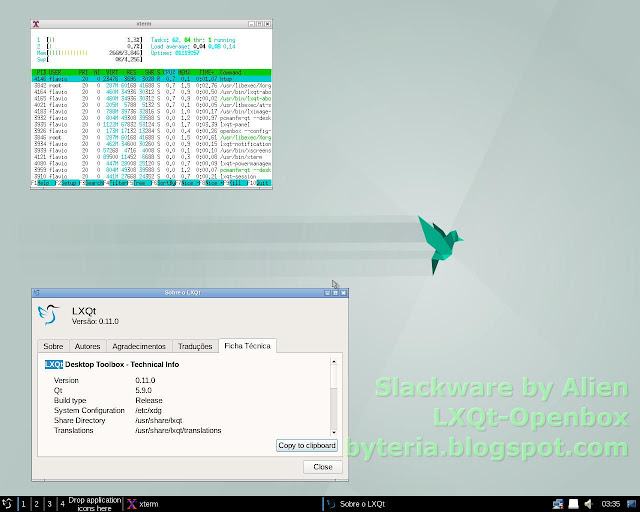Click htop F6 SortBy in xterm
The height and width of the screenshot is (512, 640).
coord(164,183)
